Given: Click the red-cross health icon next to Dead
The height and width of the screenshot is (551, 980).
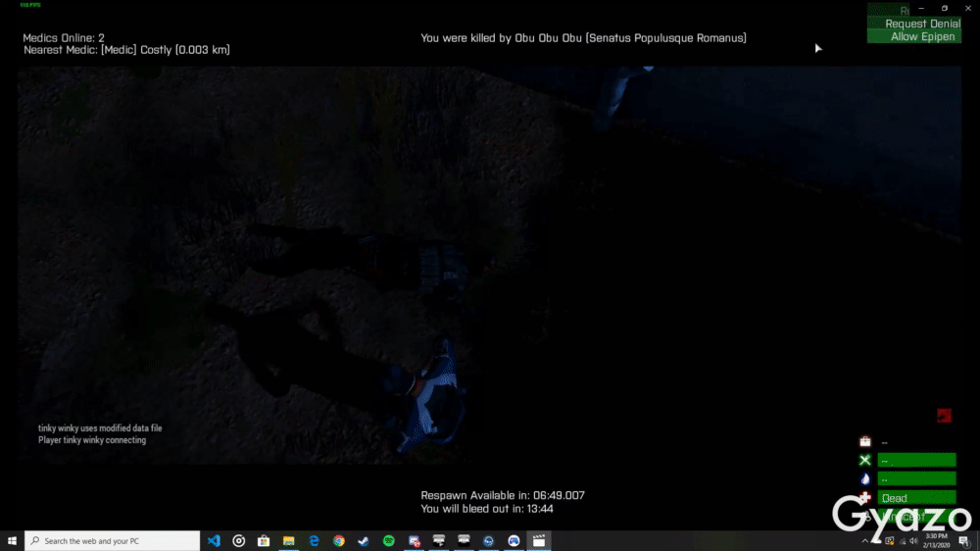Looking at the screenshot, I should click(865, 498).
